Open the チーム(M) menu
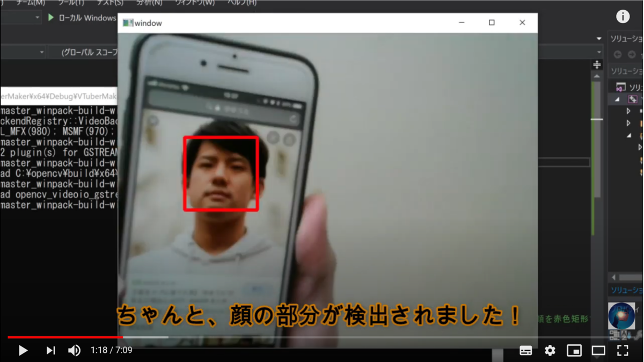This screenshot has width=644, height=362. click(x=30, y=3)
